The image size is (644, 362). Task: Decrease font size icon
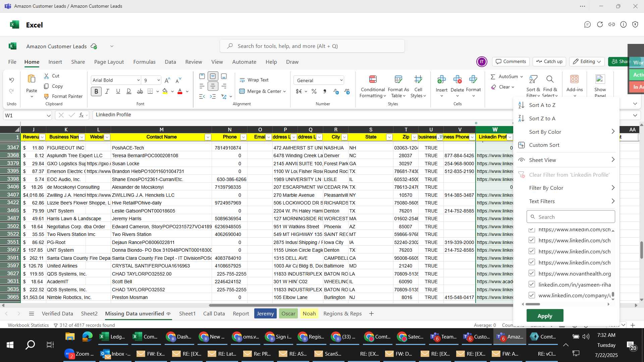click(178, 80)
